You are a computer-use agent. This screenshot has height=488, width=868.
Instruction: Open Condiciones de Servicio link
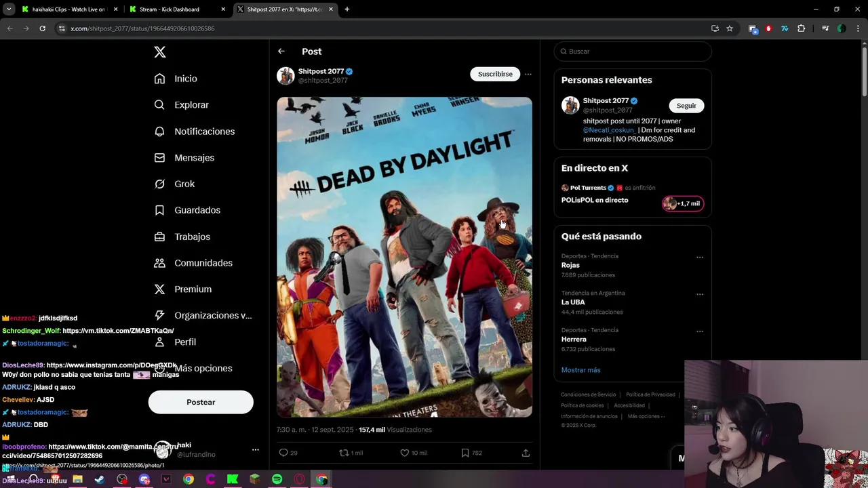click(589, 394)
